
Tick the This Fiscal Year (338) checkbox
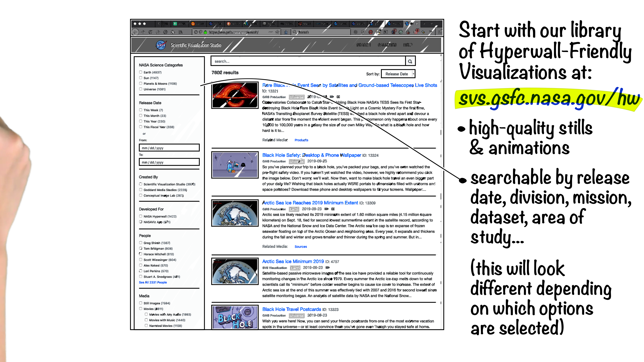click(x=141, y=127)
